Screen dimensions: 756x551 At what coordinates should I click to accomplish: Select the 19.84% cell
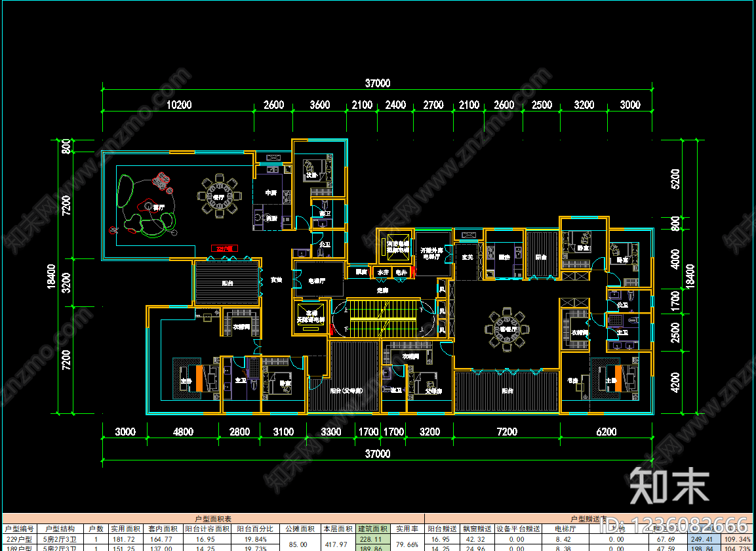point(255,539)
